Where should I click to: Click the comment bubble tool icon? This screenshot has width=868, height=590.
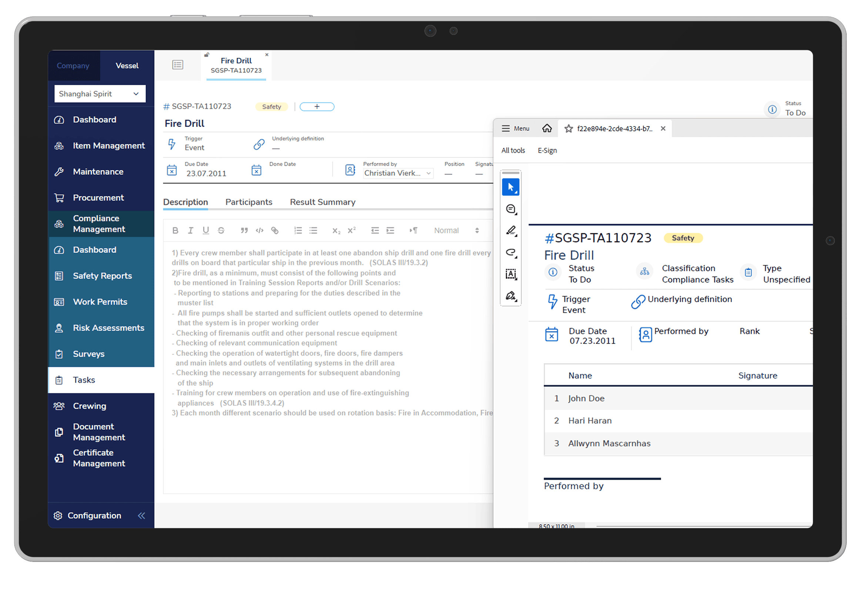510,209
